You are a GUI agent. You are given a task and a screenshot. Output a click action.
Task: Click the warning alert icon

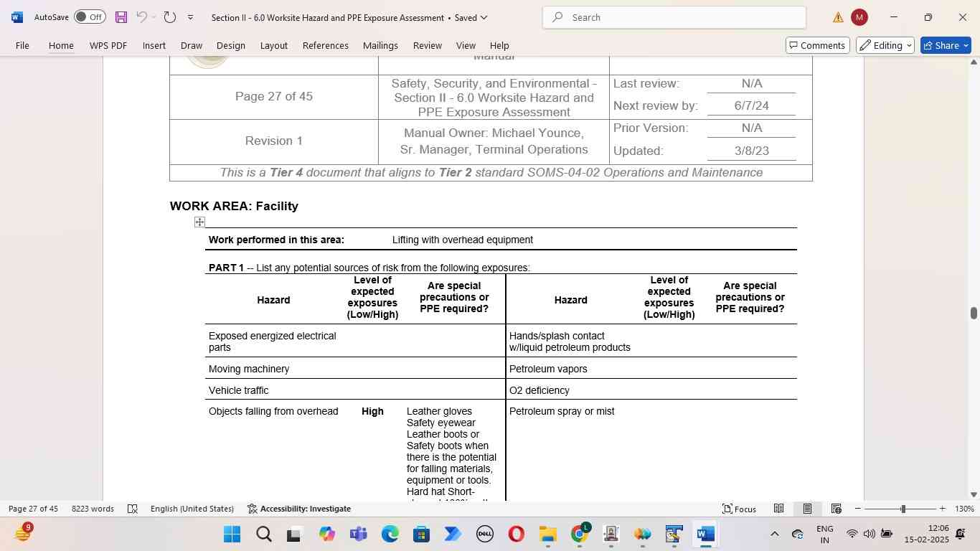[838, 17]
